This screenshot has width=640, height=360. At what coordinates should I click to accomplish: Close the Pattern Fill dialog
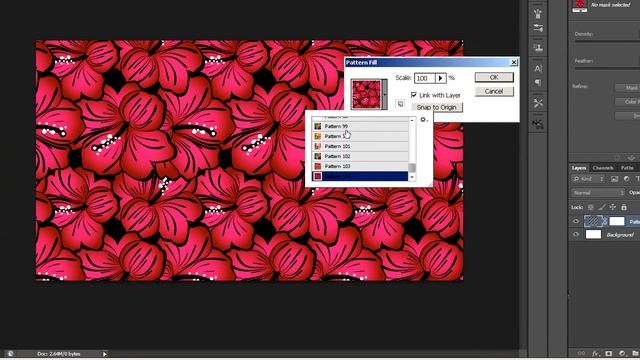[x=514, y=62]
